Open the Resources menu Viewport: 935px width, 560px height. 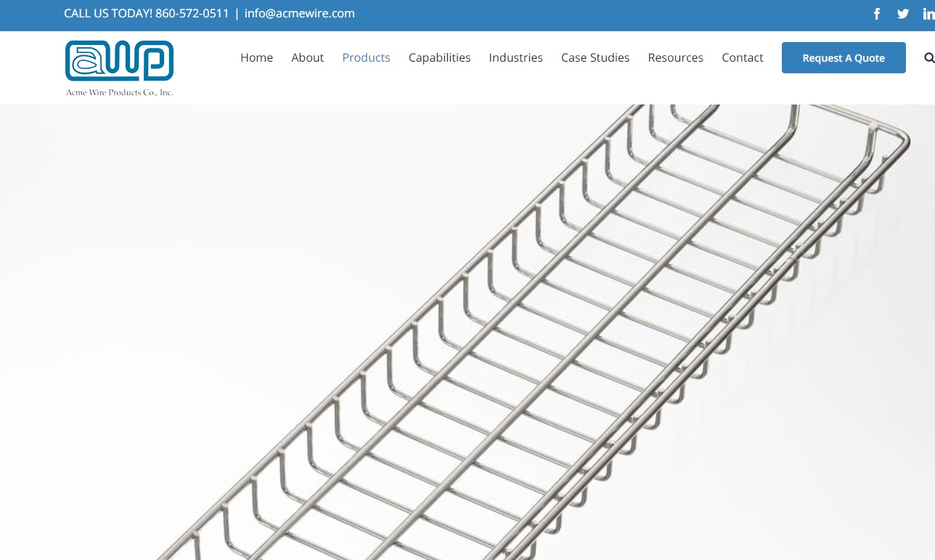pyautogui.click(x=675, y=57)
